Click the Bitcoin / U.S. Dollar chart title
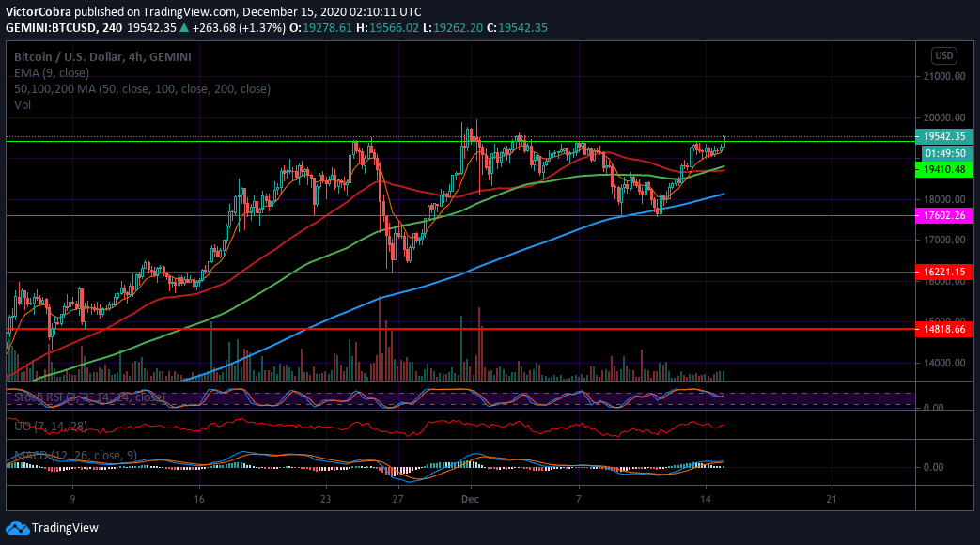This screenshot has height=545, width=980. [102, 57]
